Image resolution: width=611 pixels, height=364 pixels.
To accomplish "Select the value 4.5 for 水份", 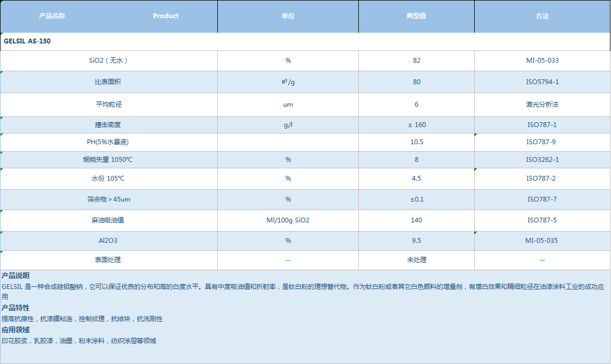I will click(417, 179).
